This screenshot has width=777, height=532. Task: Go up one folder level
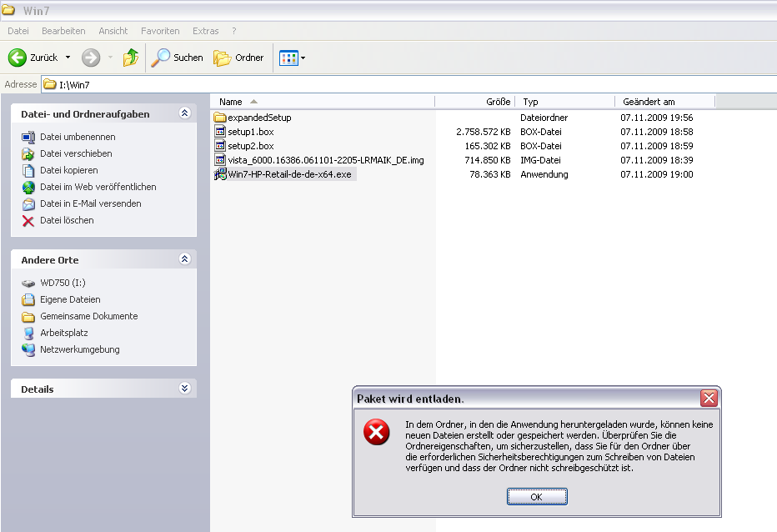131,58
